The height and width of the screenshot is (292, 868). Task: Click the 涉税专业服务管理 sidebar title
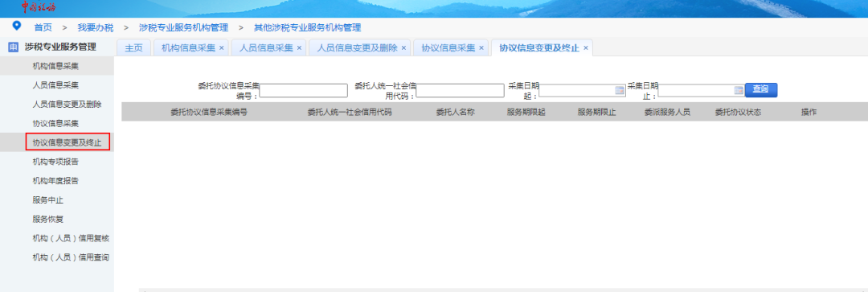[x=60, y=47]
